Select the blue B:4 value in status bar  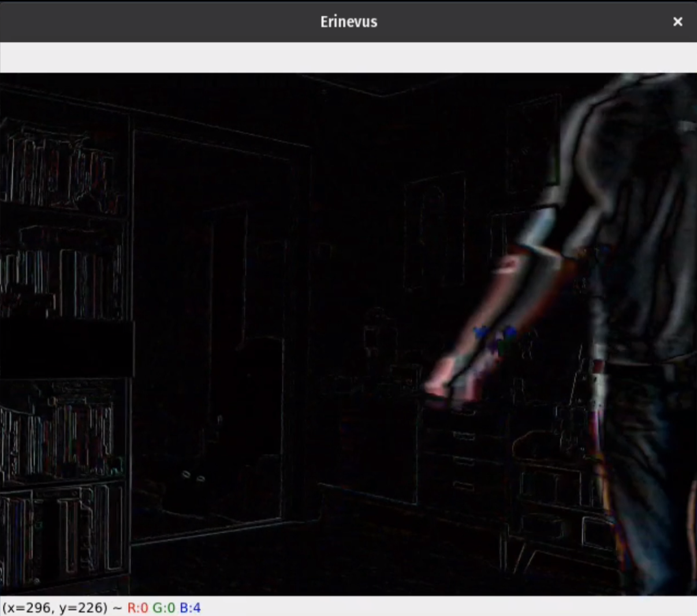tap(190, 607)
